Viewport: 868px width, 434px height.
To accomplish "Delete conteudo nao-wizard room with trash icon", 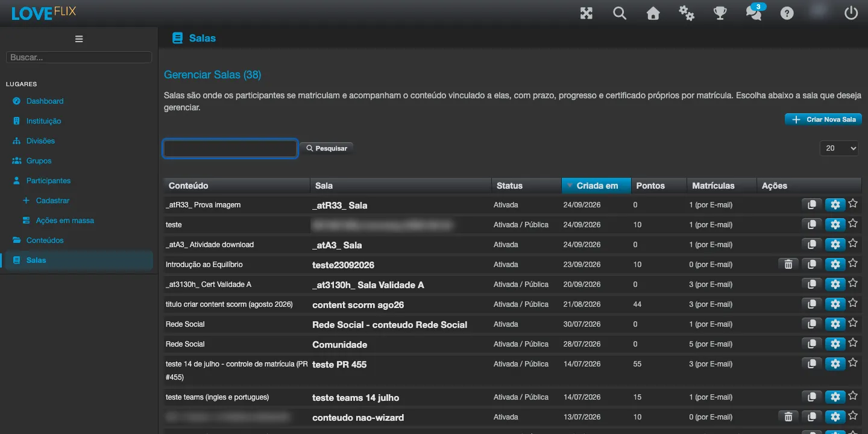I will (788, 417).
